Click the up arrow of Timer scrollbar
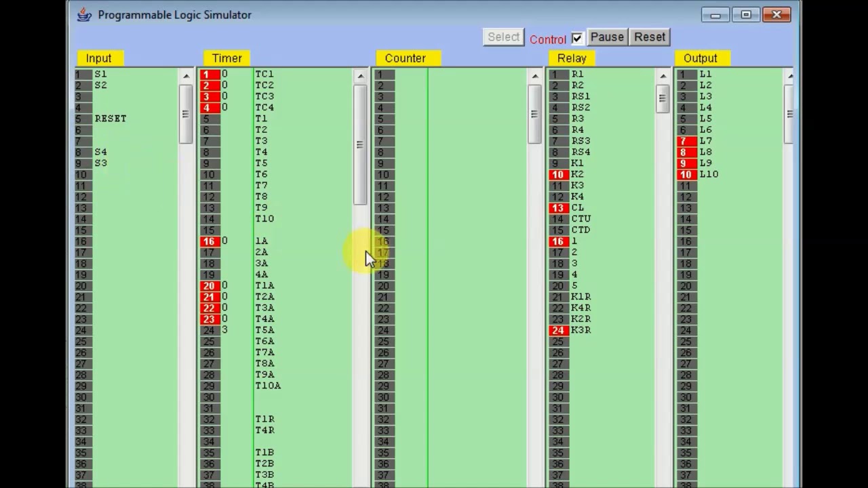This screenshot has width=868, height=488. coord(360,76)
